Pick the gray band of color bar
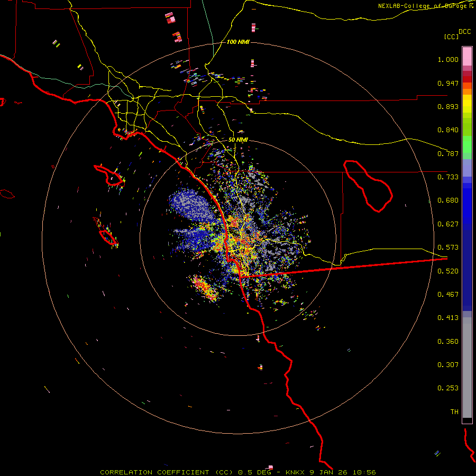This screenshot has height=476, width=476. [x=467, y=368]
